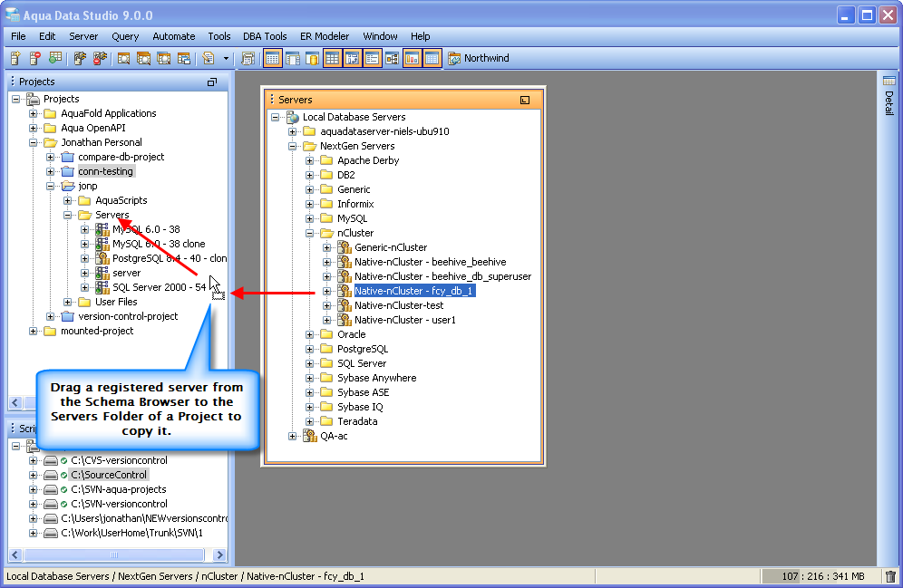903x588 pixels.
Task: Toggle the form list view button beside tree diagram
Action: 372,58
